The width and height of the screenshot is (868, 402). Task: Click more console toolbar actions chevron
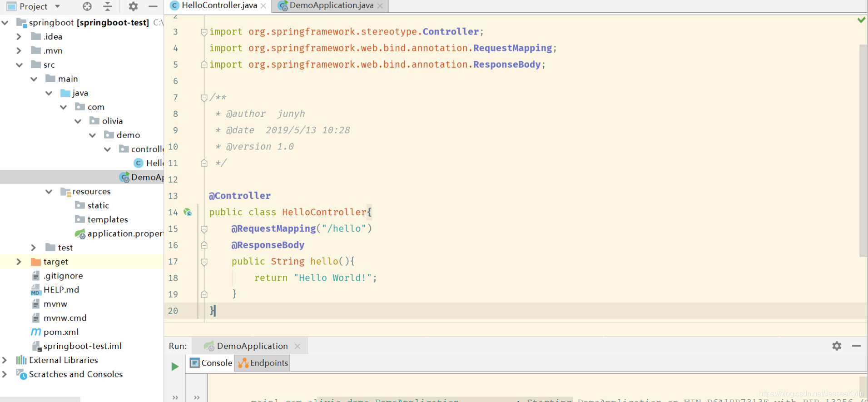pyautogui.click(x=197, y=397)
